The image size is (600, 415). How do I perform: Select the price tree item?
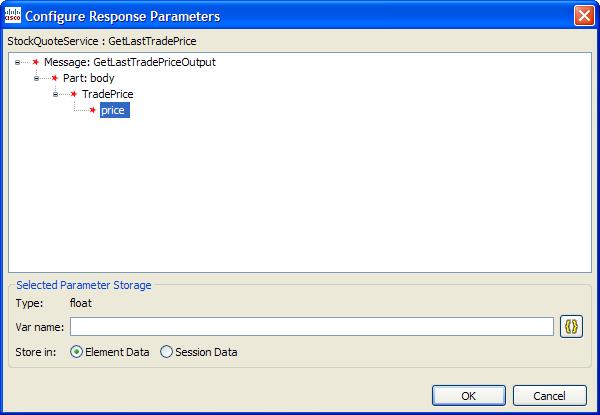point(114,110)
